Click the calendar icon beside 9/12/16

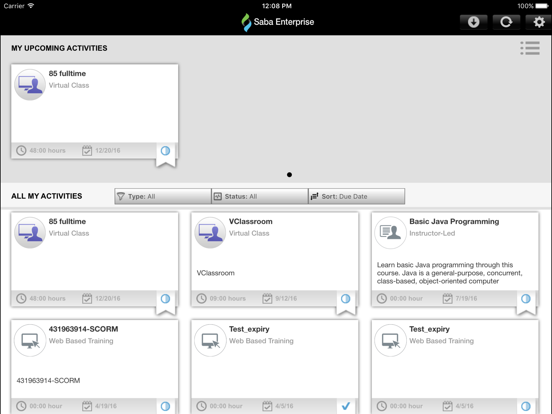267,299
